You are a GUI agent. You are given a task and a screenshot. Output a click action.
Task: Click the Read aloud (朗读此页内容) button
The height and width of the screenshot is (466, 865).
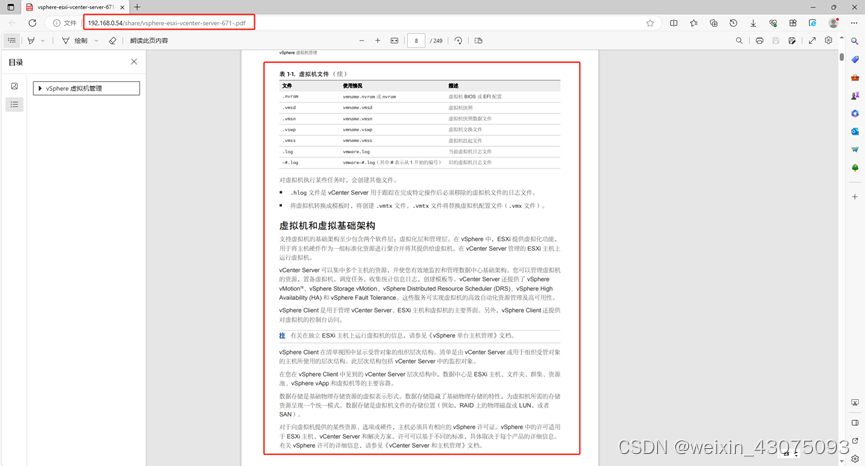pos(149,40)
